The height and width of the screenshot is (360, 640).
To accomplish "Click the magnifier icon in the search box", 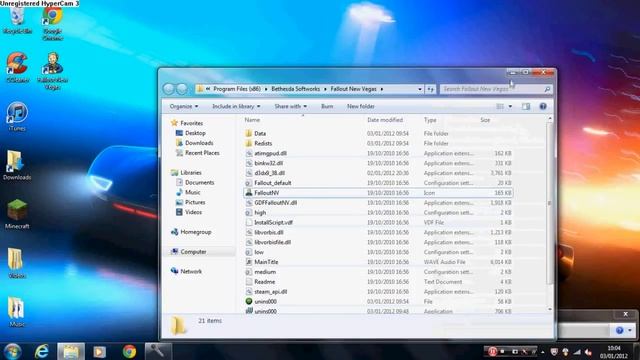I will tap(547, 89).
